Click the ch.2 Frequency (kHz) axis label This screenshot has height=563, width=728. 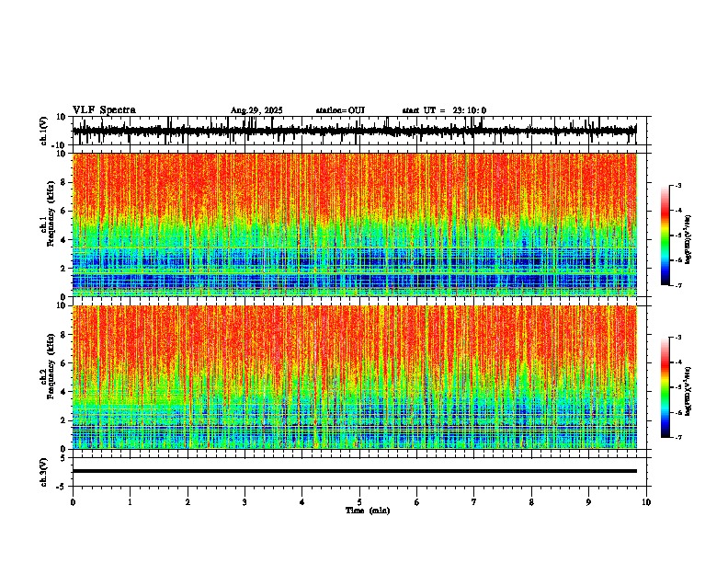pyautogui.click(x=47, y=366)
